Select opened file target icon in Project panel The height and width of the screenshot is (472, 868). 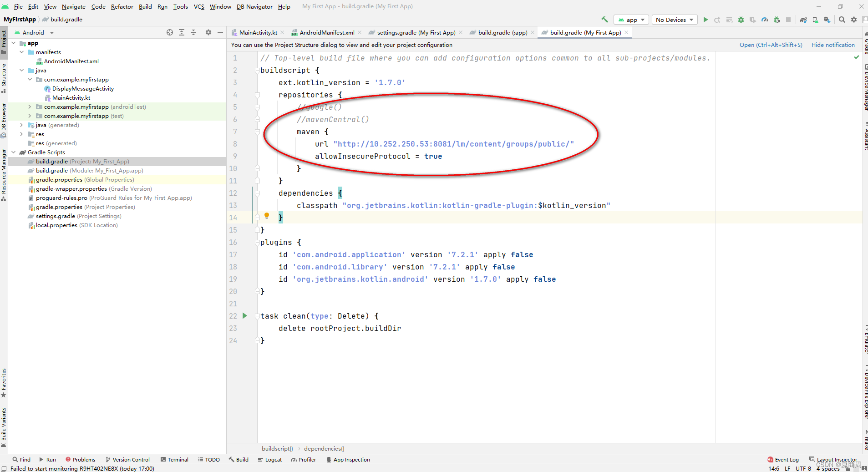(x=170, y=32)
